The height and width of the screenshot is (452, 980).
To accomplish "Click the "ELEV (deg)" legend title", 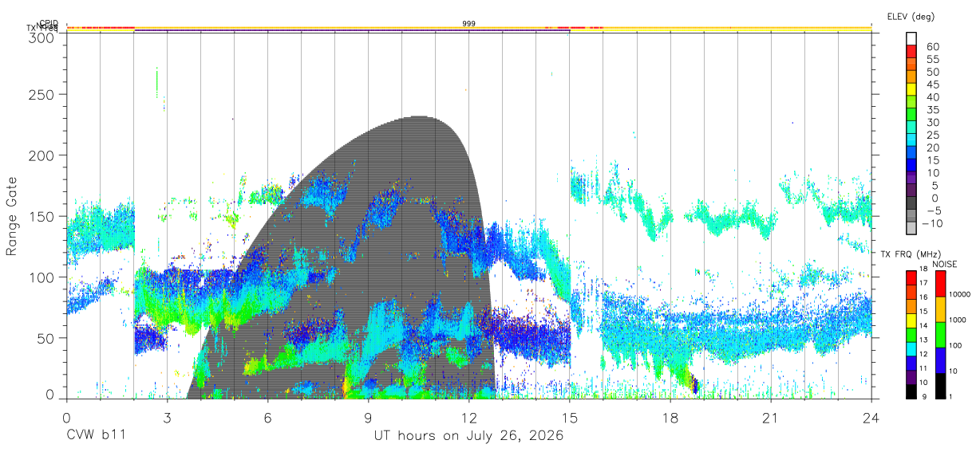I will coord(911,16).
